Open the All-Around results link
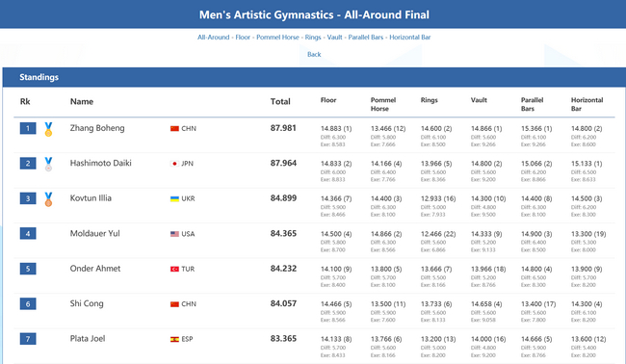The width and height of the screenshot is (626, 364). click(213, 38)
